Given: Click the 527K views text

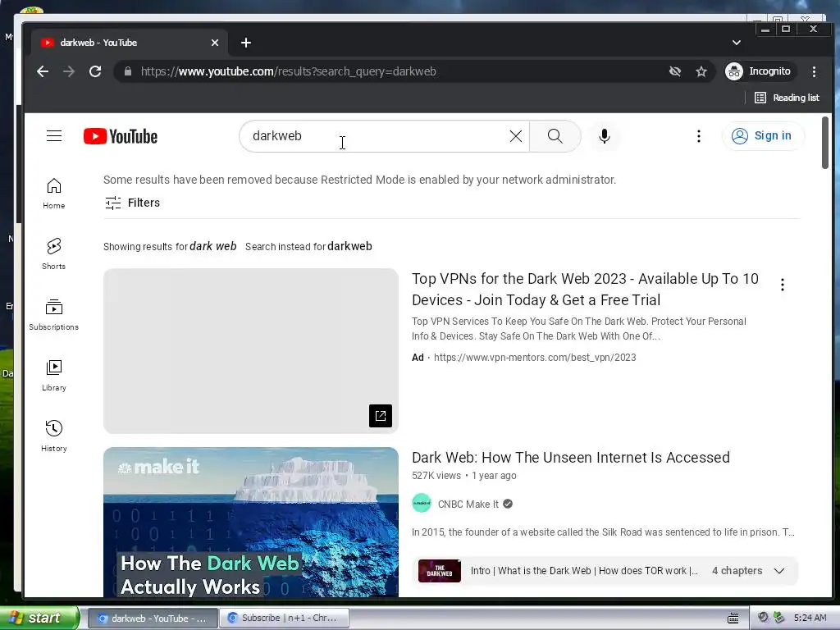Looking at the screenshot, I should (436, 476).
